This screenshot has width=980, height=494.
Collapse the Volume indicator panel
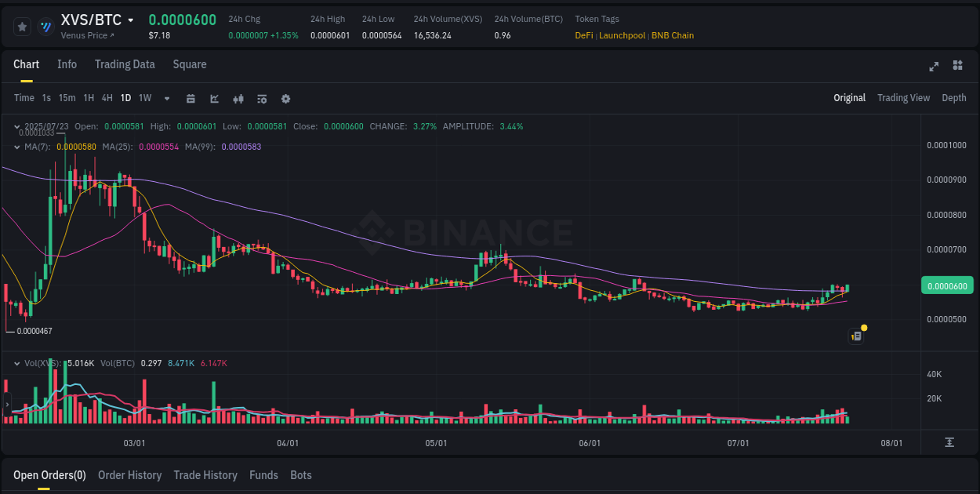(17, 362)
